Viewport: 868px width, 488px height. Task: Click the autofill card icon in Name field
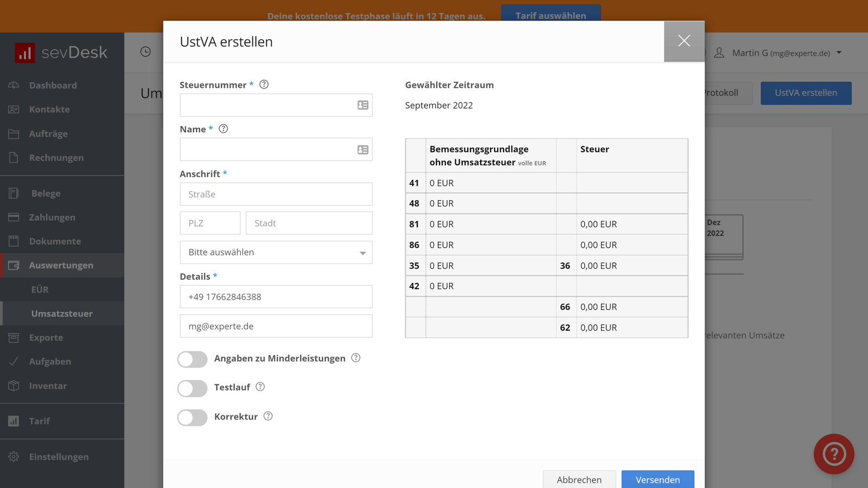(363, 150)
